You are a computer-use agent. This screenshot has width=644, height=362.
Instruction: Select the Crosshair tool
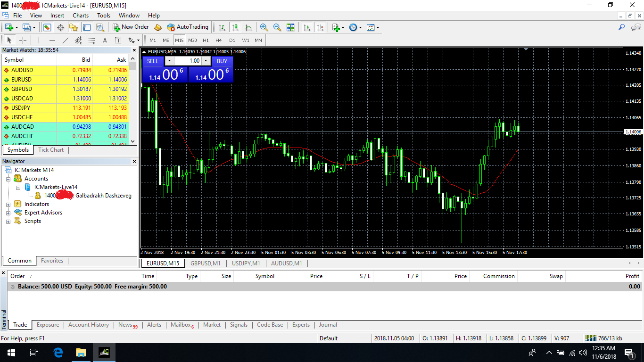[23, 40]
